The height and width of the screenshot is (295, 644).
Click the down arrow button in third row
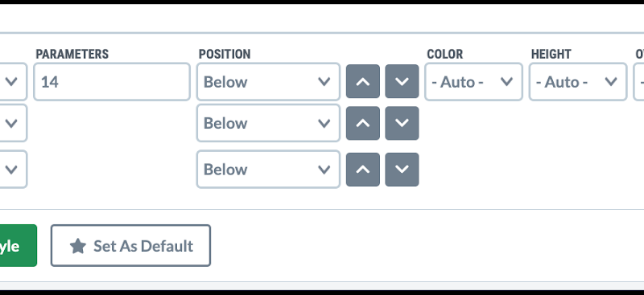(x=402, y=170)
